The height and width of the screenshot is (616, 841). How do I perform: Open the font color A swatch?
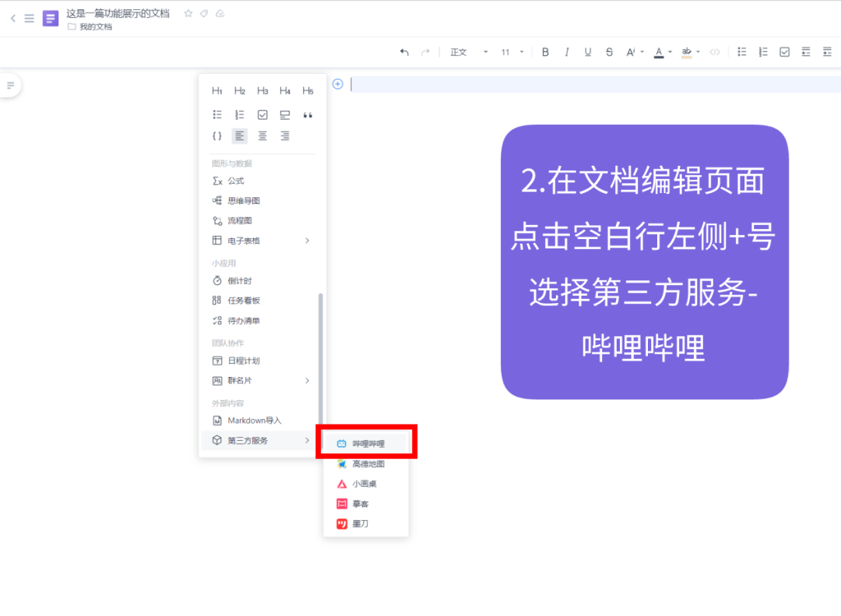[660, 52]
